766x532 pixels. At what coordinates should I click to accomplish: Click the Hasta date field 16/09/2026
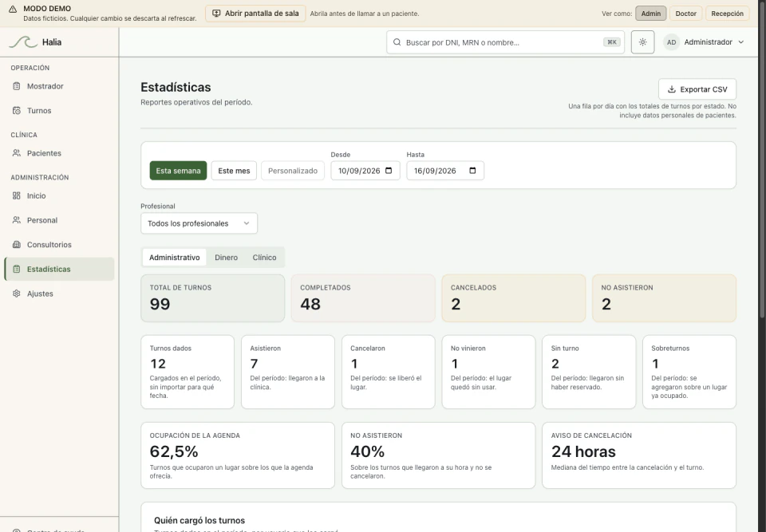[x=445, y=171]
